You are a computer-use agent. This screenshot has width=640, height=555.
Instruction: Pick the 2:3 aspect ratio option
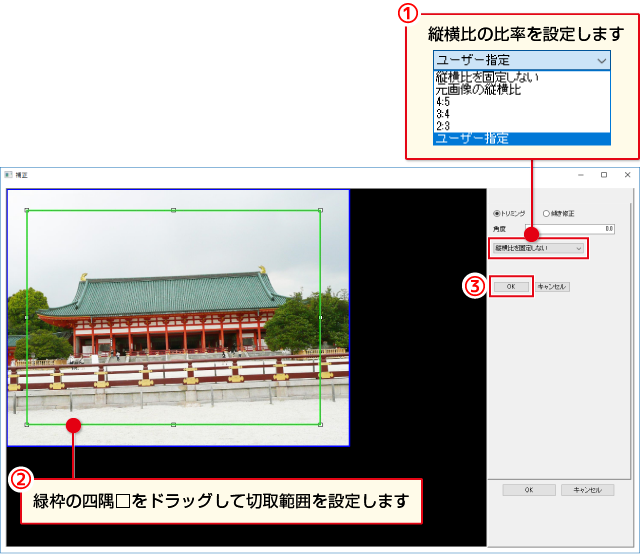[x=443, y=125]
